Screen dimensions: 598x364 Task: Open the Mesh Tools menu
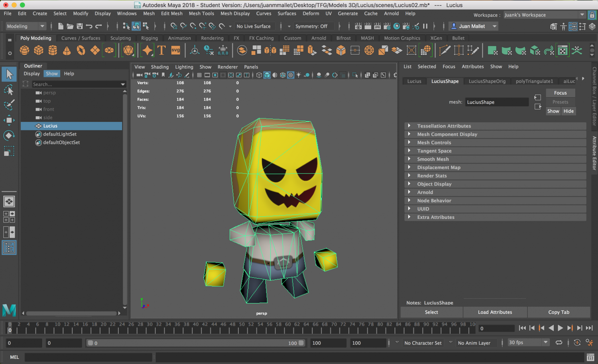point(201,14)
